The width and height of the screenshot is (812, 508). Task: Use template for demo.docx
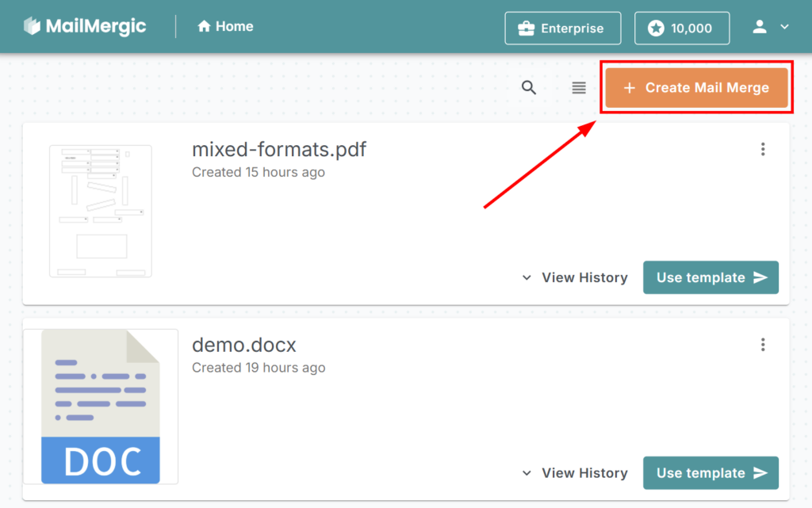click(x=710, y=473)
